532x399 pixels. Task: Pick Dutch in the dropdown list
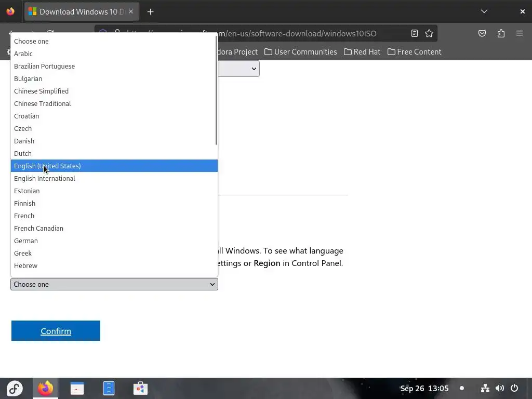(x=114, y=154)
